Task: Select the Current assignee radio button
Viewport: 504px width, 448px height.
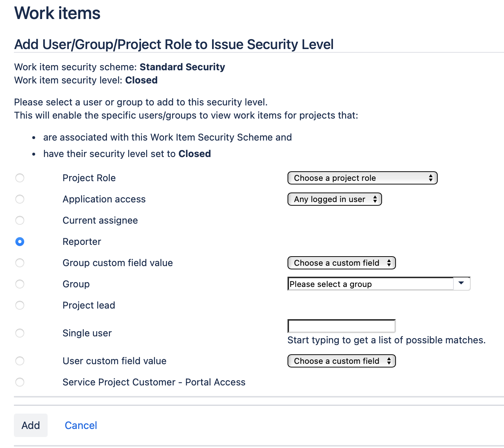Action: (20, 220)
